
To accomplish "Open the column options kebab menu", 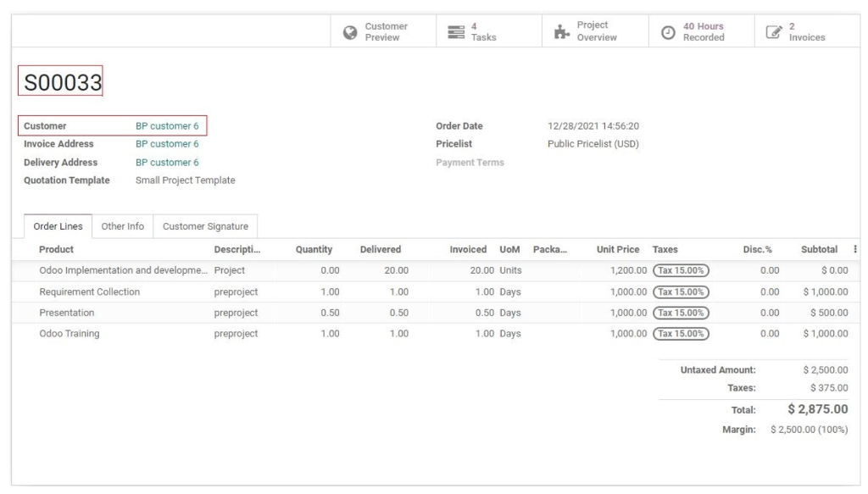I will pos(855,249).
